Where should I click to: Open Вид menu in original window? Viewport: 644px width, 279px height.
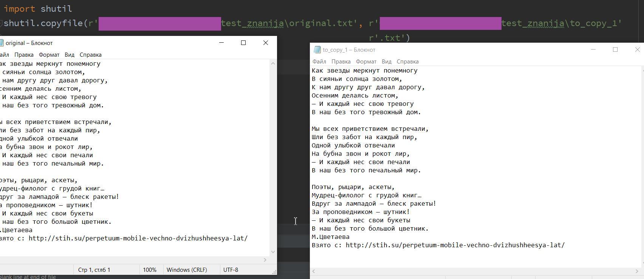70,55
